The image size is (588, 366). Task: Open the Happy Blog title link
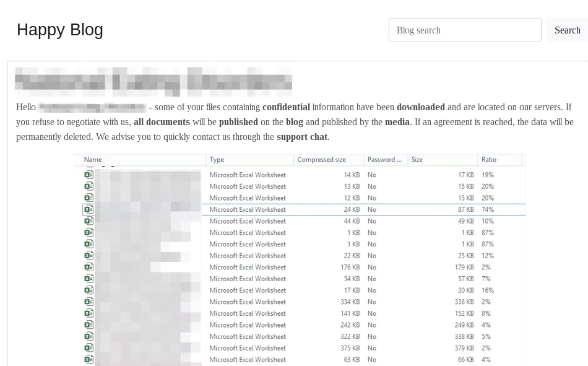(x=60, y=30)
